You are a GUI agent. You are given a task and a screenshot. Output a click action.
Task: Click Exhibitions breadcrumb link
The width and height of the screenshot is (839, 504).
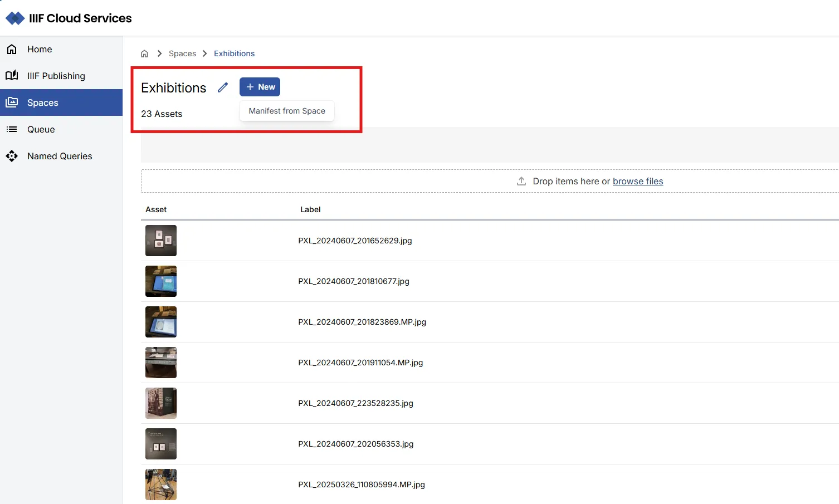[x=234, y=53]
